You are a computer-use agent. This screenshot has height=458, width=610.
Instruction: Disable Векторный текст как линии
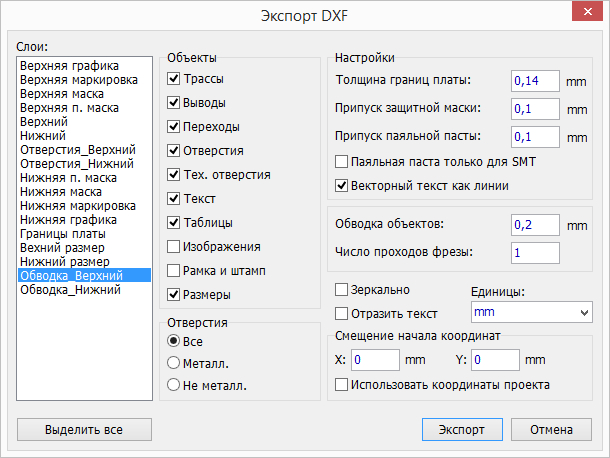pos(342,185)
